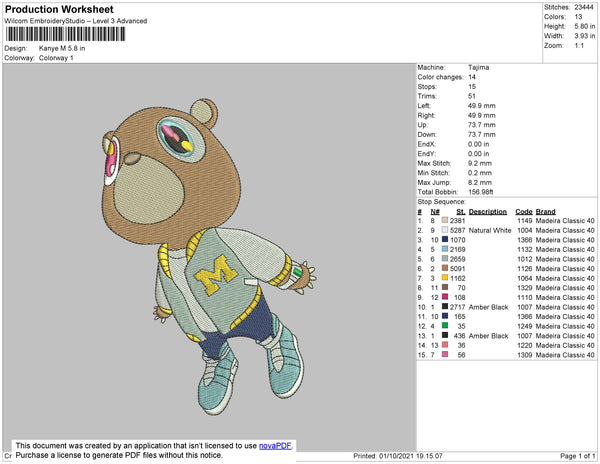The height and width of the screenshot is (464, 600).
Task: Select the beige swatch for stop 1 code 1149
Action: click(x=445, y=221)
